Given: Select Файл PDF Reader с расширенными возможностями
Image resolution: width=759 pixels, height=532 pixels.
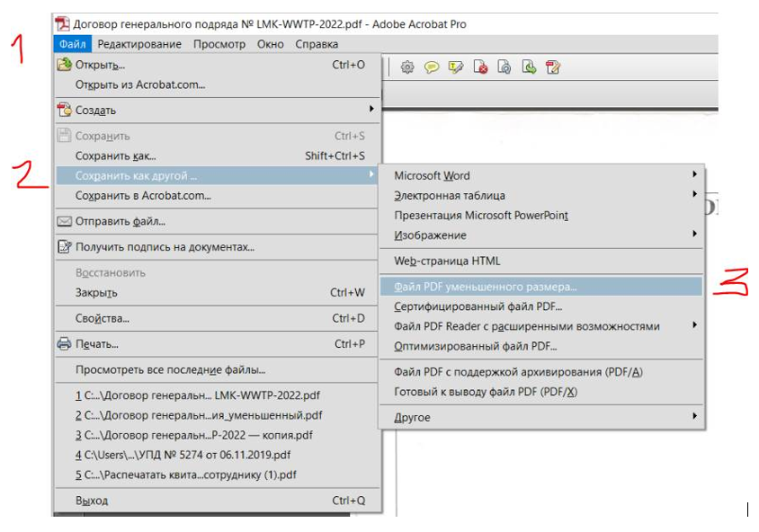Looking at the screenshot, I should (x=541, y=326).
